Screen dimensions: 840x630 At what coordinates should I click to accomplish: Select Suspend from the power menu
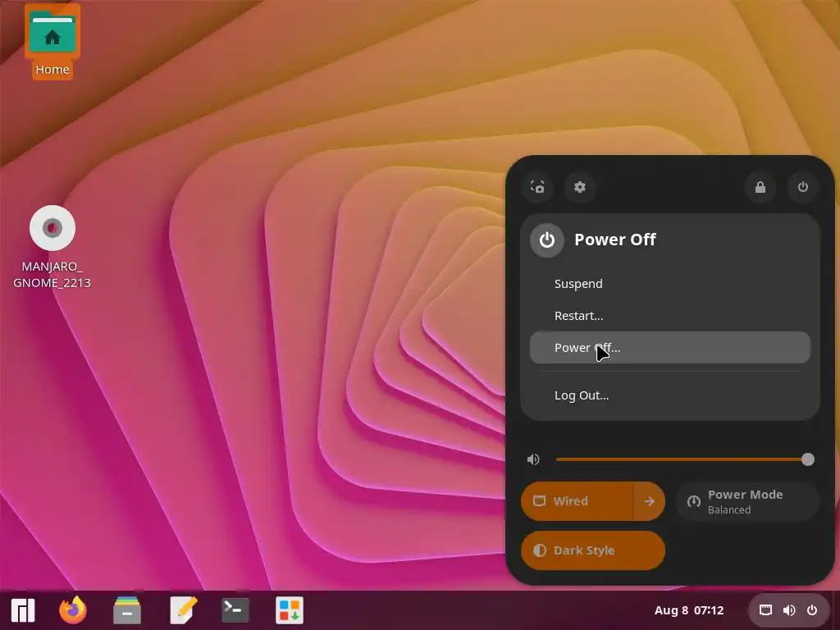tap(669, 283)
